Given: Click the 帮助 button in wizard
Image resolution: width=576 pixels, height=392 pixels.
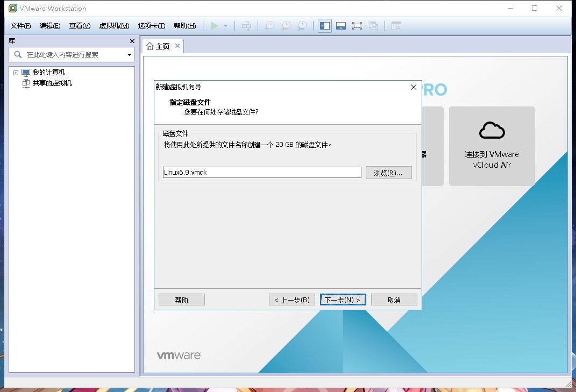Looking at the screenshot, I should 181,300.
